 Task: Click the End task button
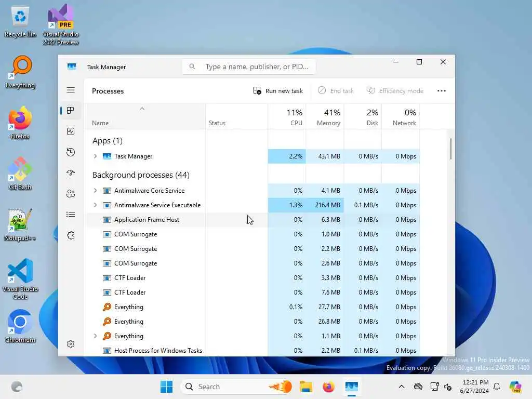(x=336, y=91)
